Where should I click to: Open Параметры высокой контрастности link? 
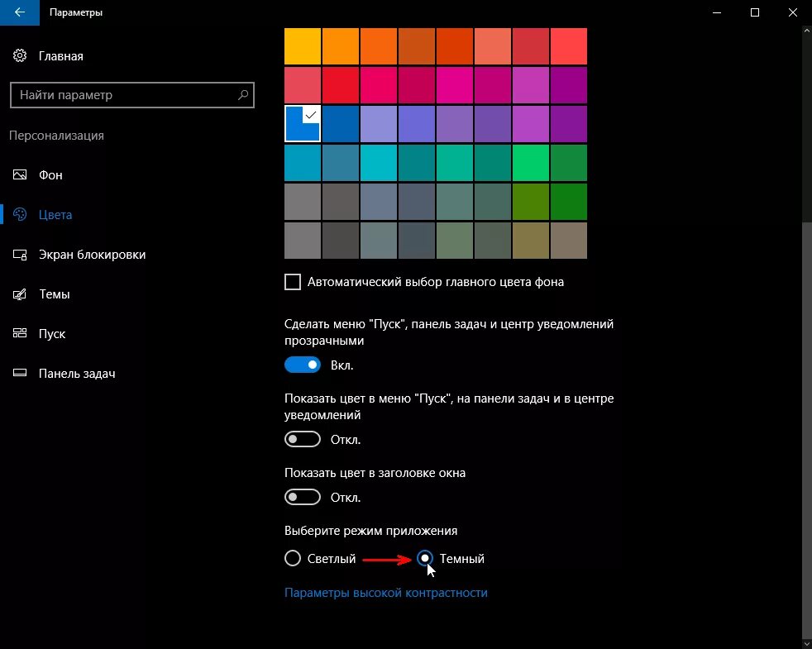tap(386, 593)
